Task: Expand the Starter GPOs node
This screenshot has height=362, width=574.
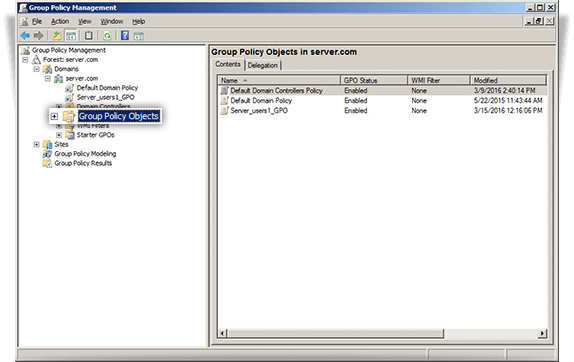Action: [x=59, y=135]
